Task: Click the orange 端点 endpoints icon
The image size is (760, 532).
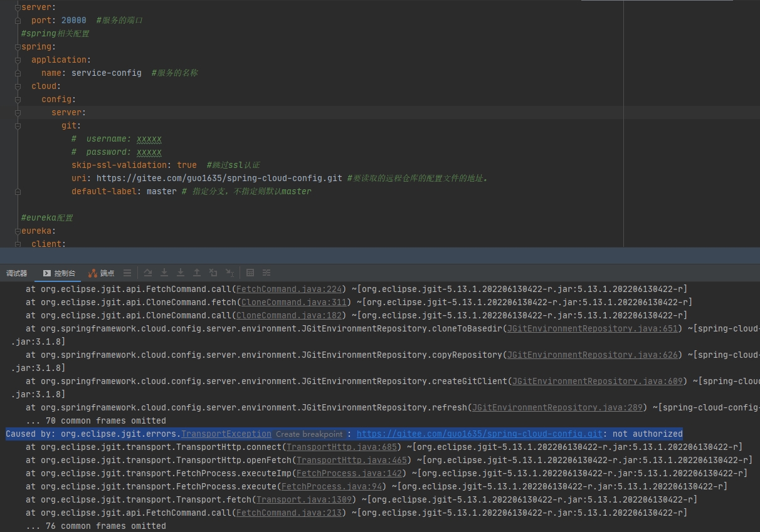Action: pos(93,273)
